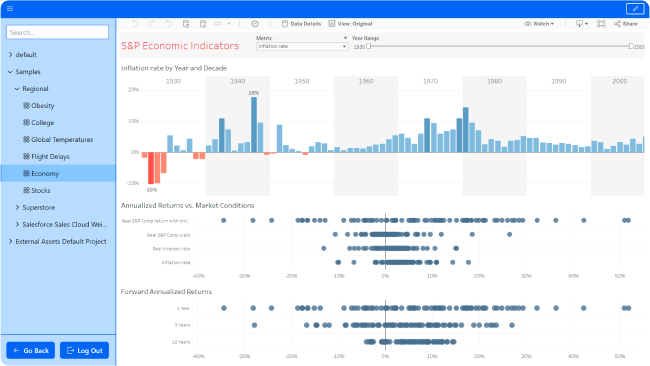Image resolution: width=650 pixels, height=366 pixels.
Task: Open the comments dropdown icon
Action: pos(582,24)
